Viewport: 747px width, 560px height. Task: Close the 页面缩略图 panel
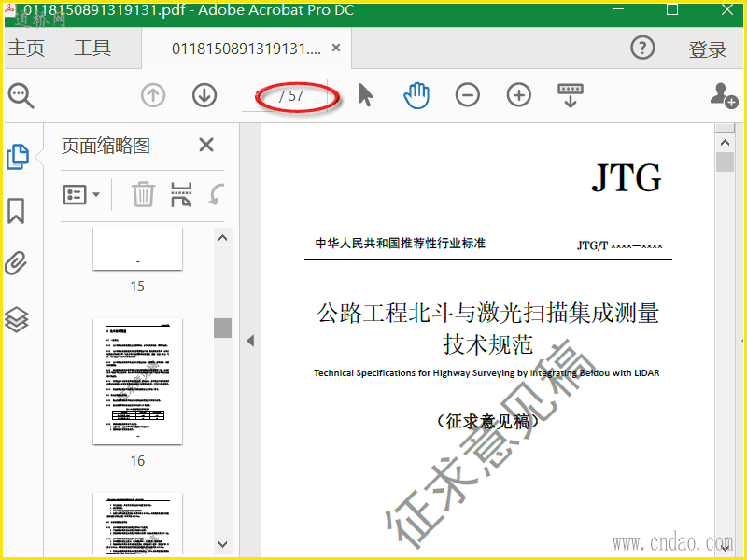(206, 145)
